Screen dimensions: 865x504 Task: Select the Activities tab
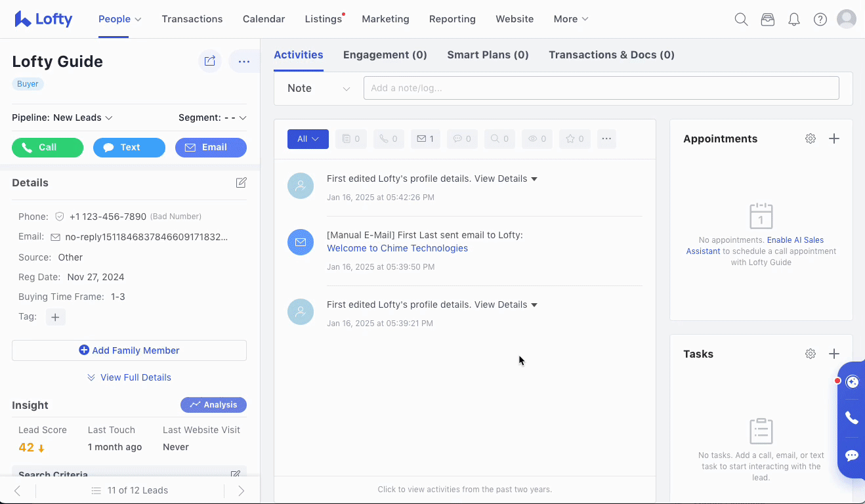(x=299, y=55)
